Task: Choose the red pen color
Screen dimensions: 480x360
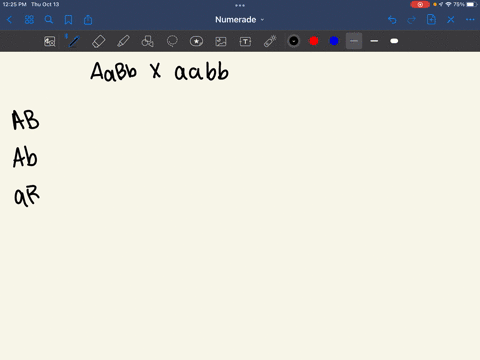Action: pos(314,41)
